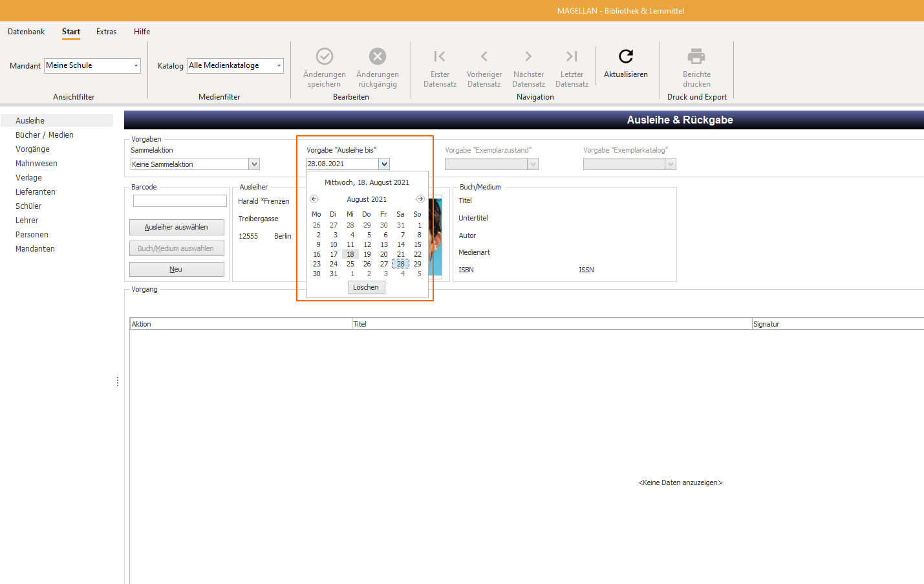Click the Ausleiher auswählen button
Viewport: 924px width, 584px height.
177,227
